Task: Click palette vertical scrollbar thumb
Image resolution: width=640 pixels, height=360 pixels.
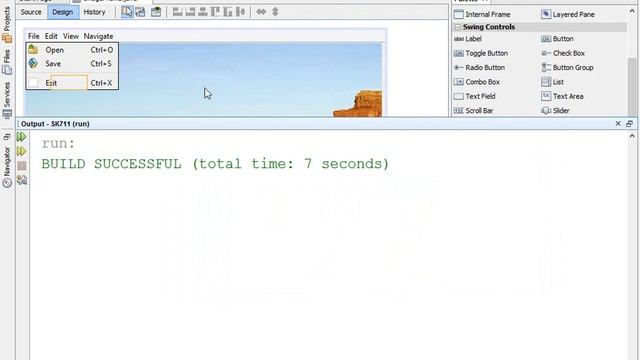Action: [x=632, y=86]
